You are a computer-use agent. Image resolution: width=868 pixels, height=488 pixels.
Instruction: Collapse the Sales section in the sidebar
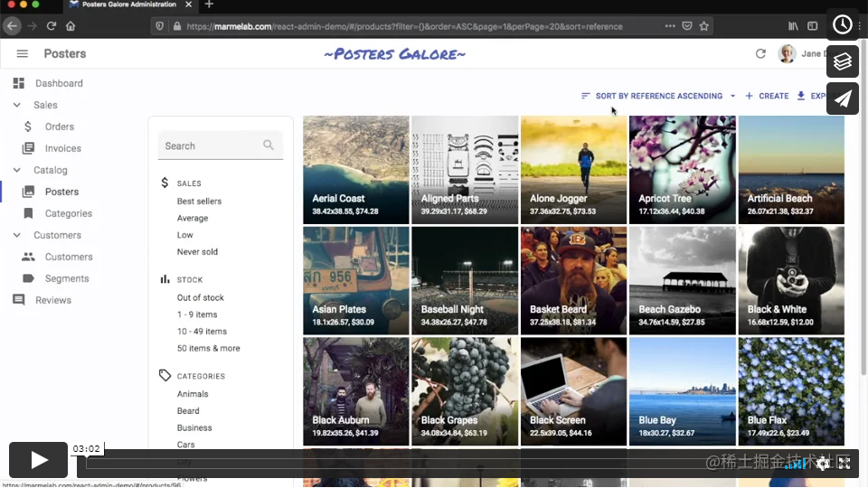click(17, 105)
